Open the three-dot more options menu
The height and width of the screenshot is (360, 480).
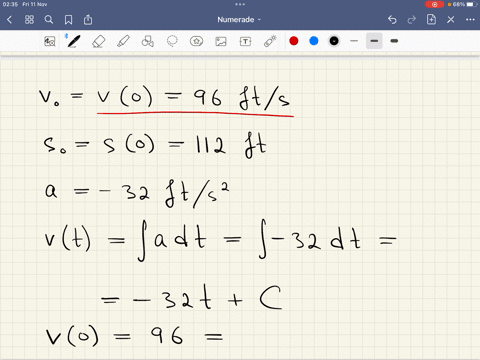click(470, 20)
